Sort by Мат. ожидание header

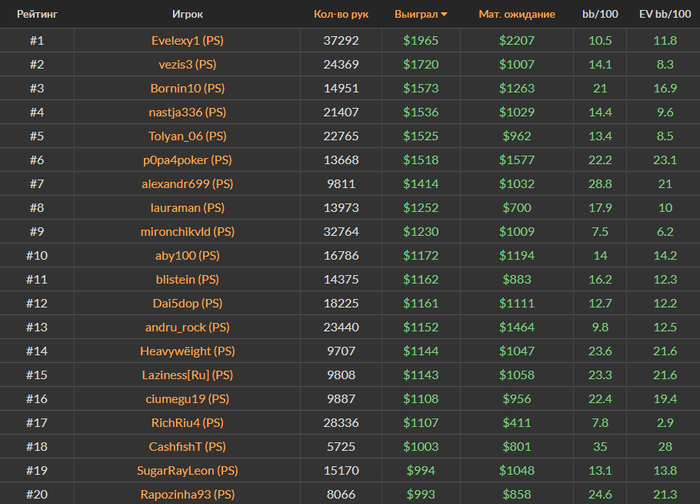tap(517, 15)
